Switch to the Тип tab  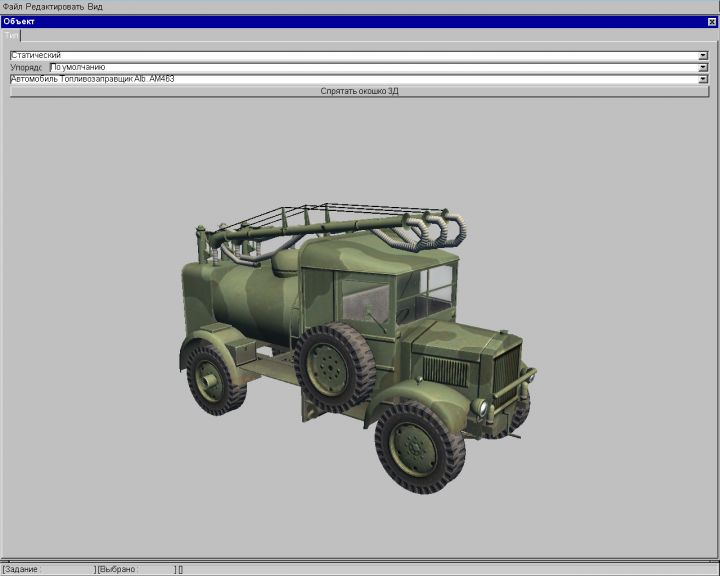pos(12,35)
